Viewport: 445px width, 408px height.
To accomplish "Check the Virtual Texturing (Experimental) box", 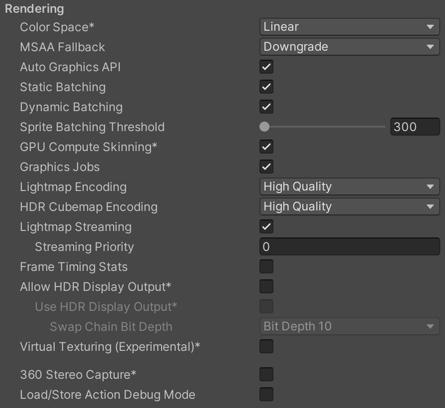I will [266, 346].
